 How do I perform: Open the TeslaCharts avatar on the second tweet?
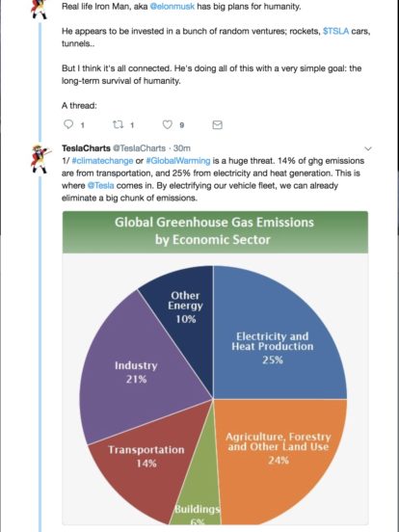tap(40, 159)
